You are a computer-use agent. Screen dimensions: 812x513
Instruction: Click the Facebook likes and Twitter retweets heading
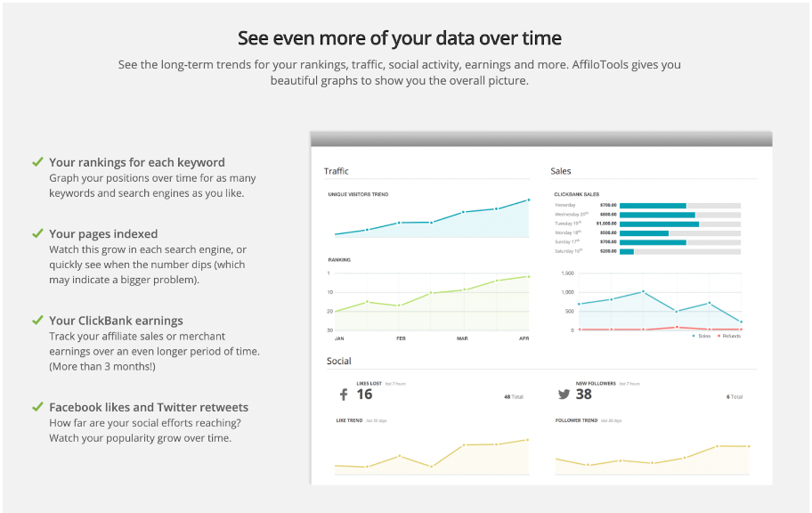click(x=149, y=407)
